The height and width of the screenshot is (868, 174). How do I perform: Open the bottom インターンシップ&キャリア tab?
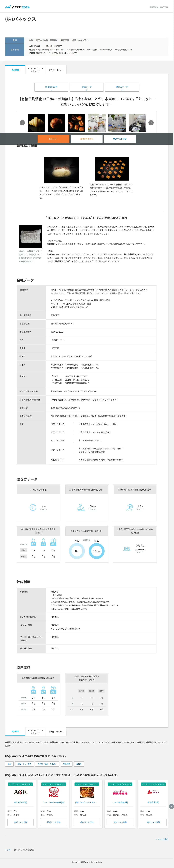click(x=36, y=732)
